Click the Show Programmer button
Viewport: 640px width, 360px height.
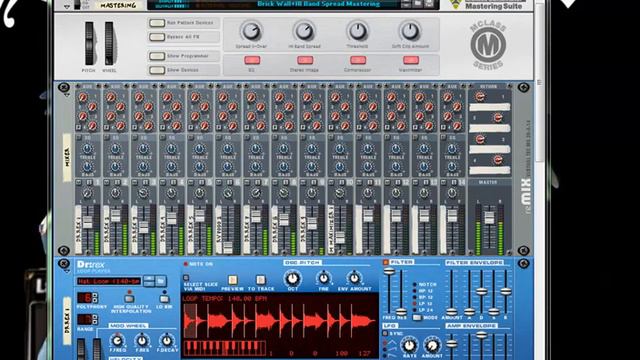click(157, 56)
